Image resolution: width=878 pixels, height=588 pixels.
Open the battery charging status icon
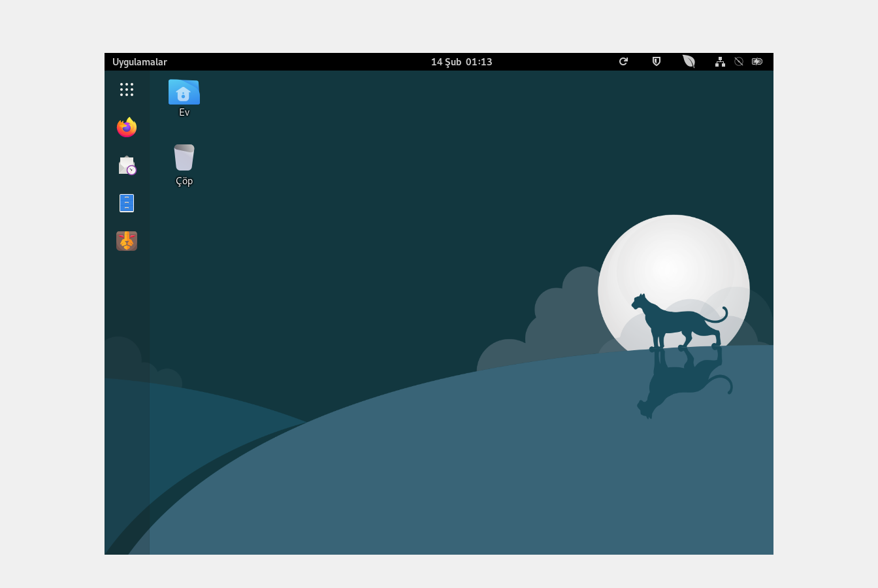coord(757,61)
